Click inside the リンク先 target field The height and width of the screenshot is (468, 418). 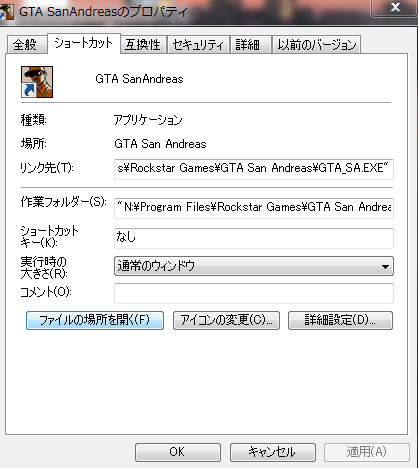[254, 169]
